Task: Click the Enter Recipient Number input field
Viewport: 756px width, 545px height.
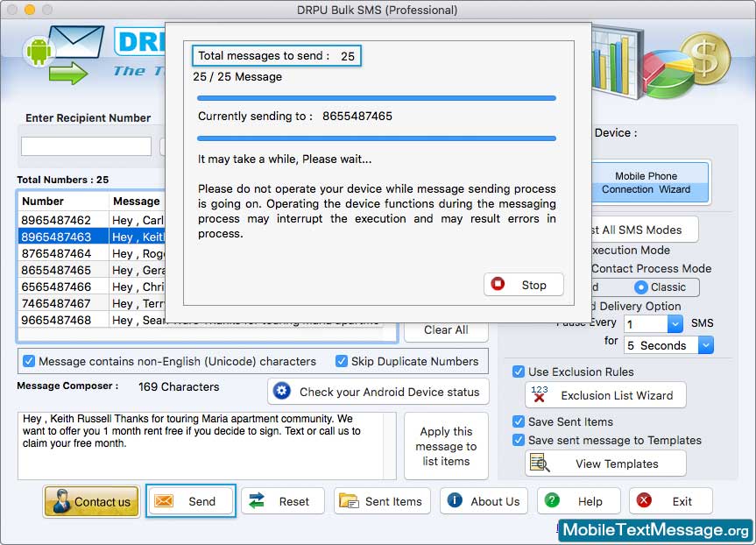Action: pos(87,146)
